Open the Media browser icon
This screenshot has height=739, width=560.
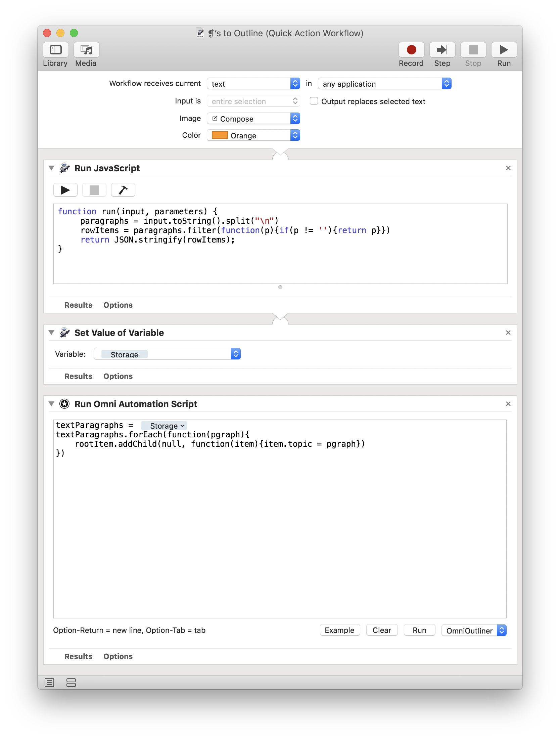coord(86,50)
